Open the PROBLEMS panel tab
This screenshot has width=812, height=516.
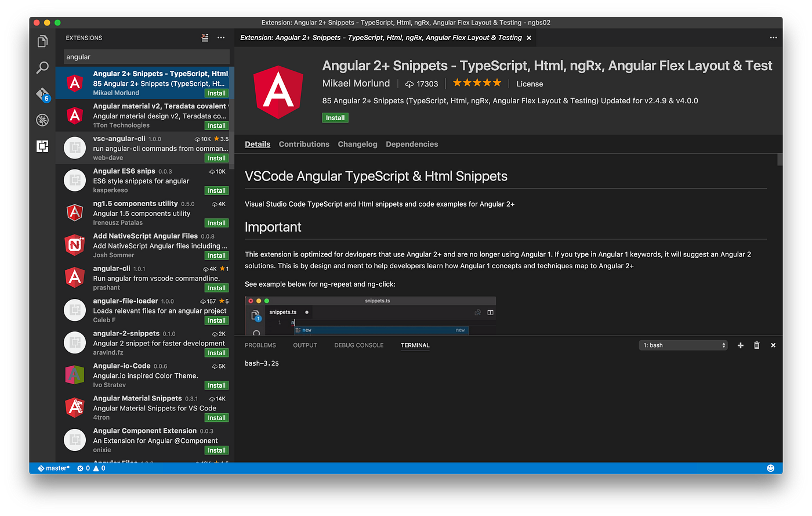(x=260, y=345)
